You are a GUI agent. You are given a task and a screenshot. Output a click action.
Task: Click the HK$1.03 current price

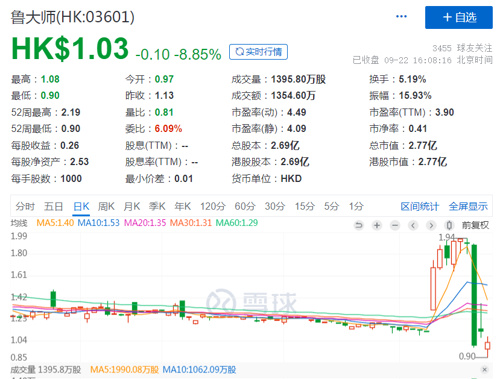pyautogui.click(x=70, y=49)
